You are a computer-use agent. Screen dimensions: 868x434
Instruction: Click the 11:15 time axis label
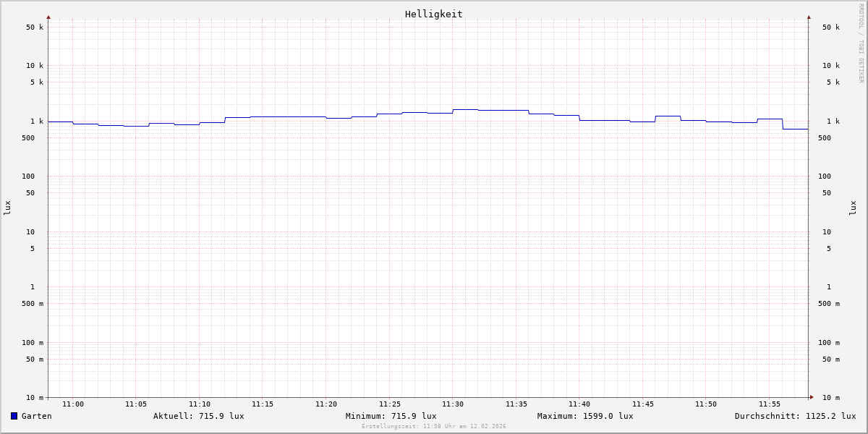263,404
